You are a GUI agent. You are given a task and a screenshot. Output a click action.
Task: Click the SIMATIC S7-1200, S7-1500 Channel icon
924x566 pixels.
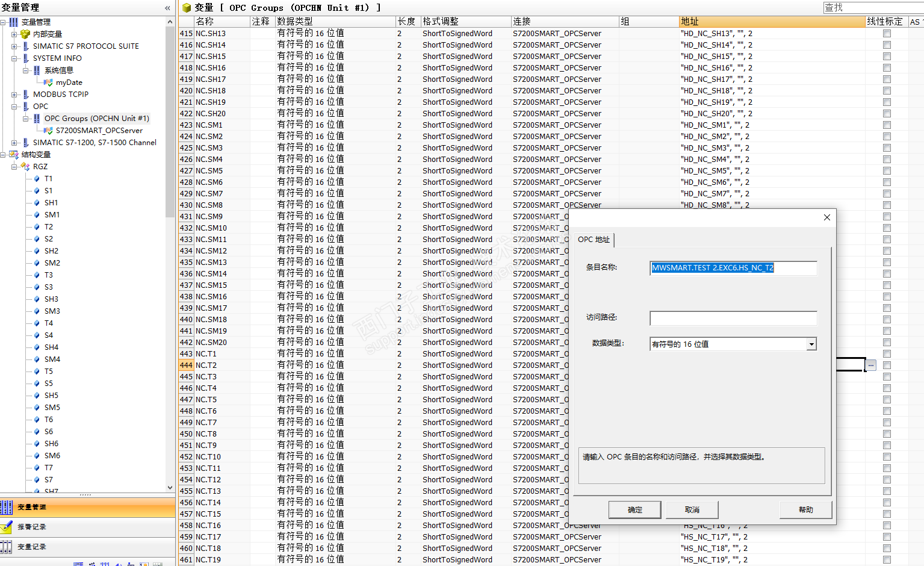(26, 142)
